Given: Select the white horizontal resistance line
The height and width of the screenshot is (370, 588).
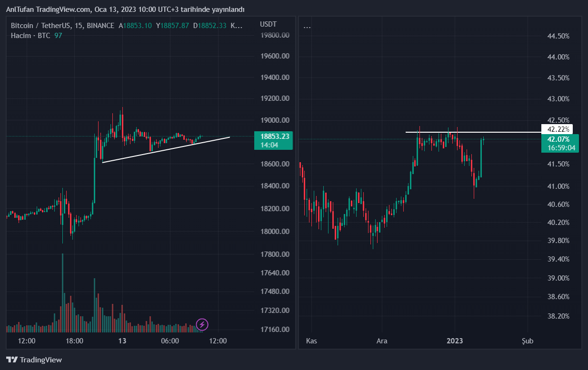Looking at the screenshot, I should pyautogui.click(x=473, y=132).
